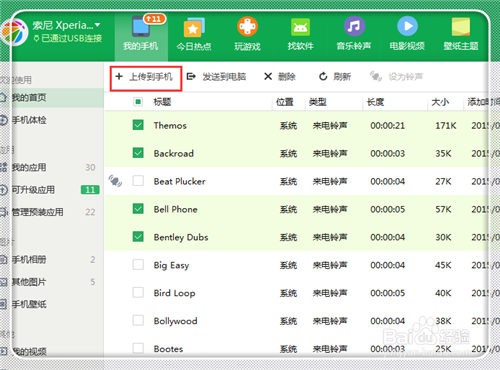Screen dimensions: 500x370
Task: Check the Bollywood checkbox
Action: (x=138, y=321)
